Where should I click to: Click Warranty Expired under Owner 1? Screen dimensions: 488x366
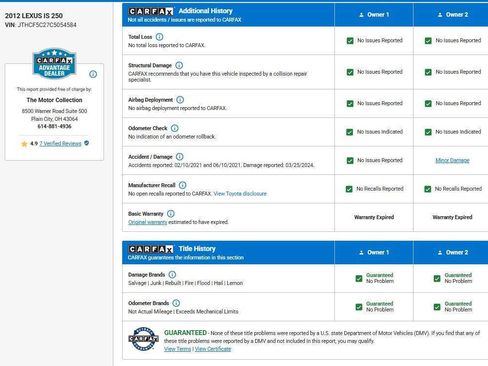point(374,217)
